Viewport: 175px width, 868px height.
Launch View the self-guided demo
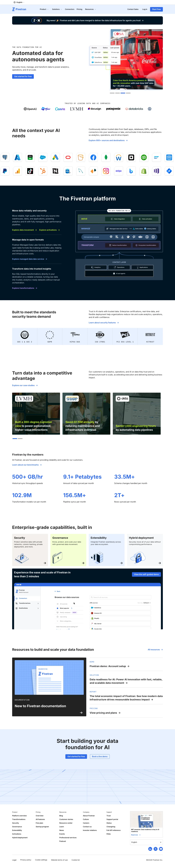[146, 574]
